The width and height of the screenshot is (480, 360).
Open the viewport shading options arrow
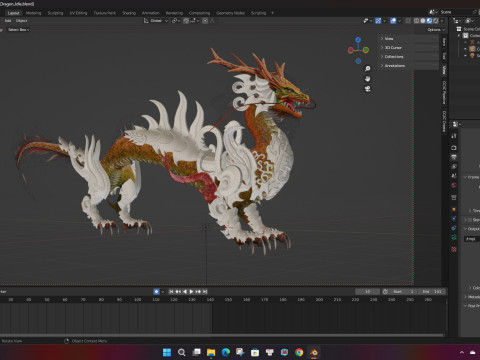click(x=442, y=21)
